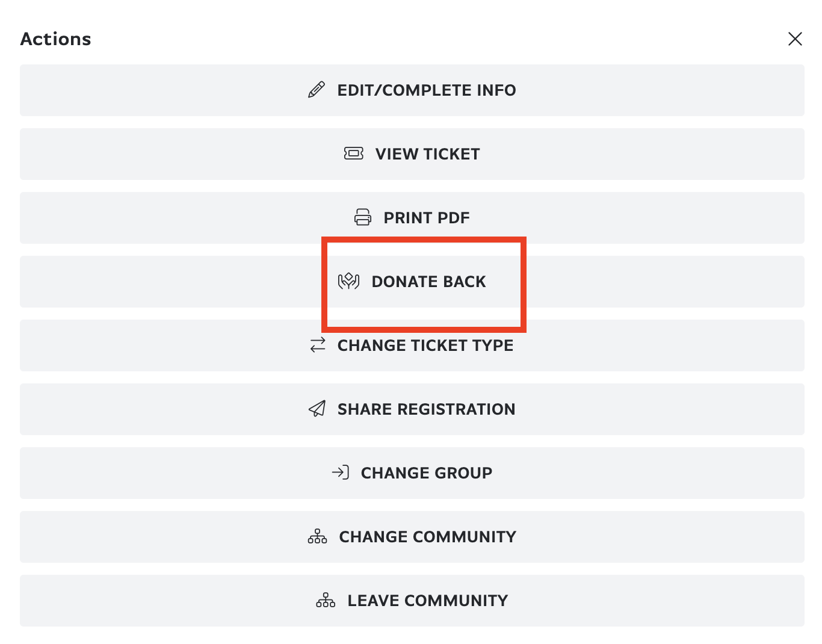Screen dimensions: 822x644
Task: Click the hierarchy icon next to Change Community
Action: (318, 536)
